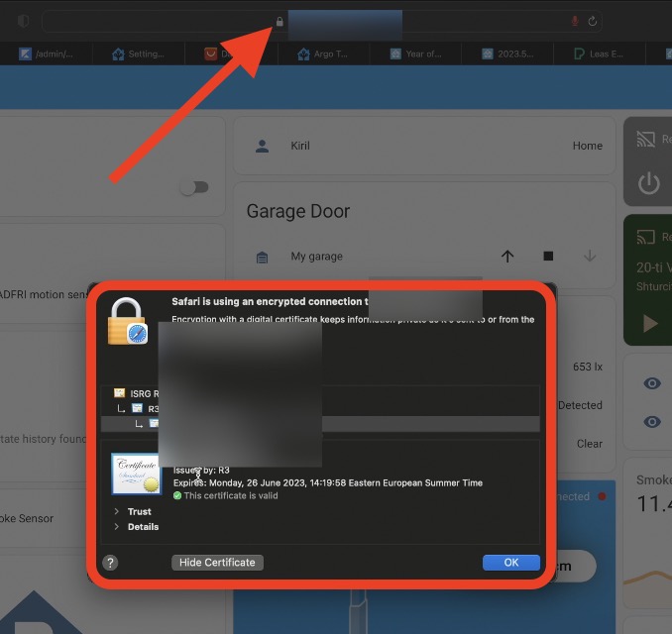
Task: Stop the garage door with the square button
Action: 548,256
